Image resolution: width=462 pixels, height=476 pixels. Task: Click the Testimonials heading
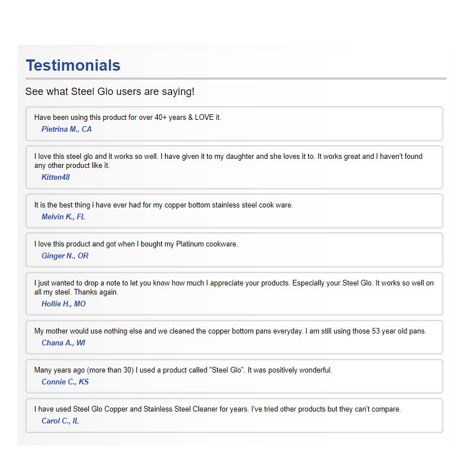point(73,65)
